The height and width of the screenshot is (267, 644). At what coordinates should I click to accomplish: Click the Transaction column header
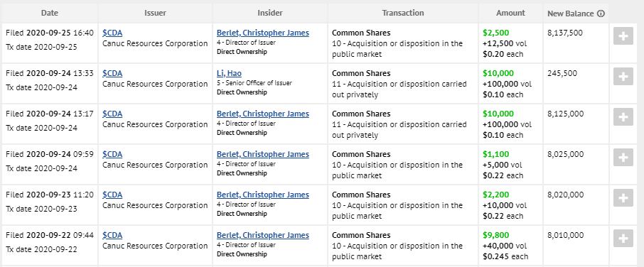[403, 13]
